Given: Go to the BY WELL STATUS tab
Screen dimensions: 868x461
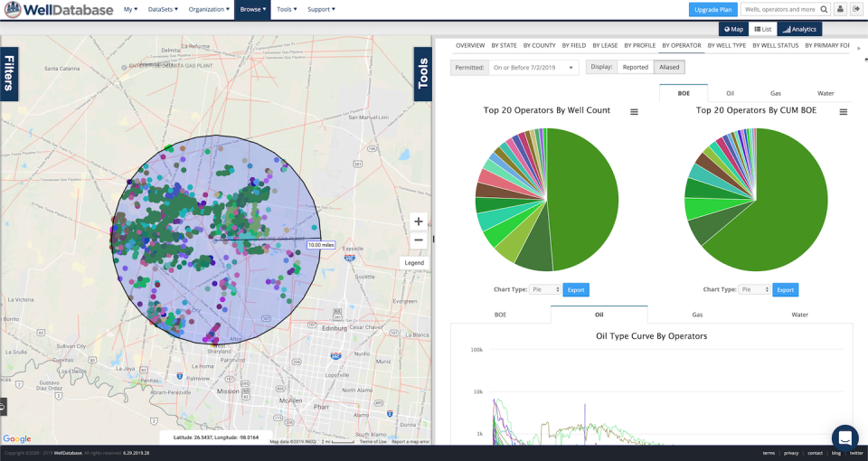Looking at the screenshot, I should tap(776, 45).
